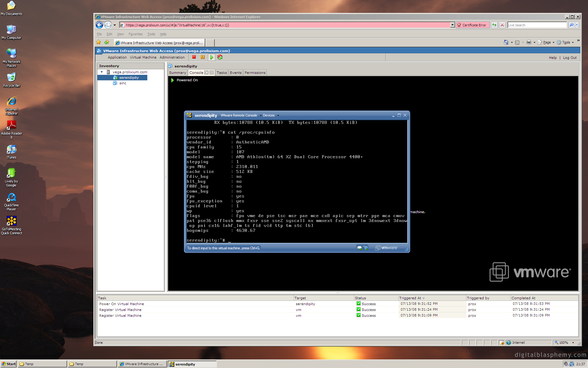Image resolution: width=588 pixels, height=368 pixels.
Task: Open the address bar URL dropdown
Action: pyautogui.click(x=452, y=25)
